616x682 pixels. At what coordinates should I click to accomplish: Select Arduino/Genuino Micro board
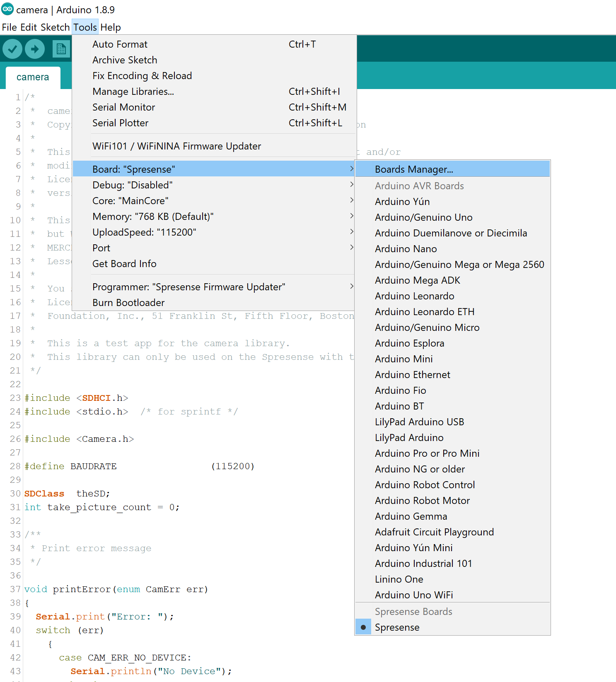(x=452, y=327)
